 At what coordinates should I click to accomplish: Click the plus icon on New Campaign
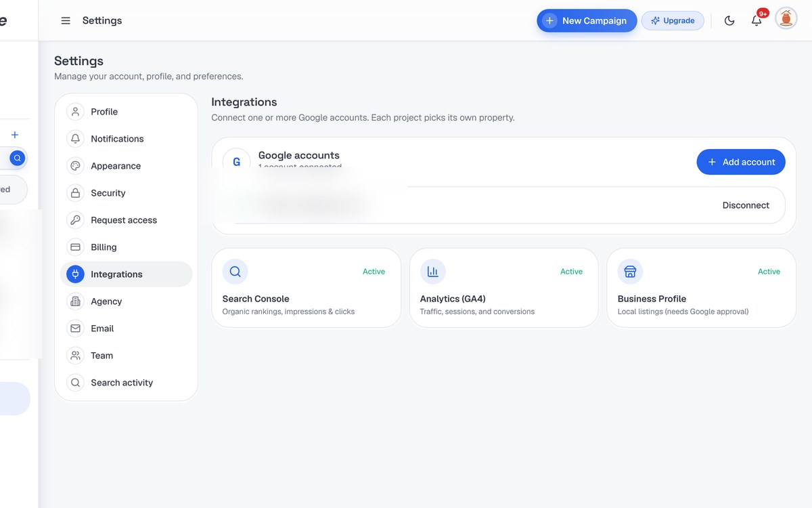[550, 21]
